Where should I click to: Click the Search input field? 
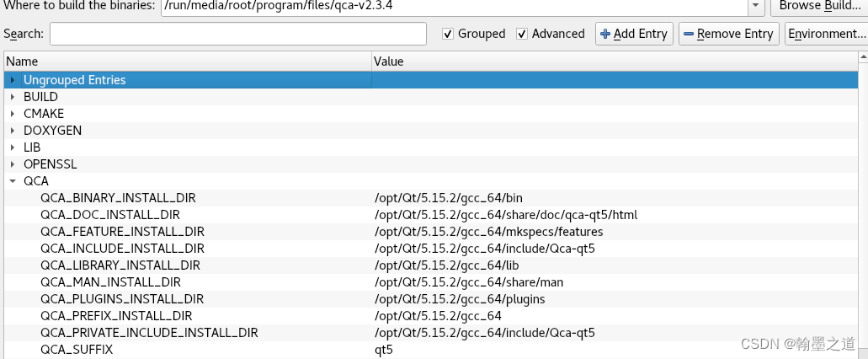[x=238, y=34]
